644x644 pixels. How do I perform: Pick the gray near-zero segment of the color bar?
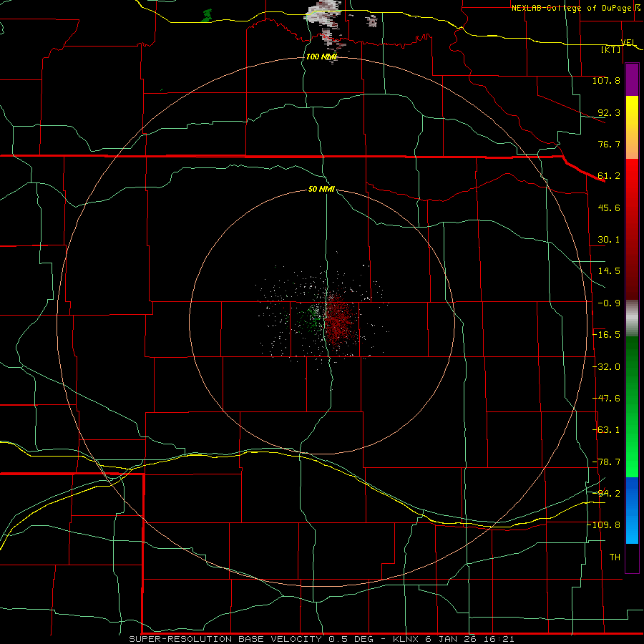click(632, 318)
